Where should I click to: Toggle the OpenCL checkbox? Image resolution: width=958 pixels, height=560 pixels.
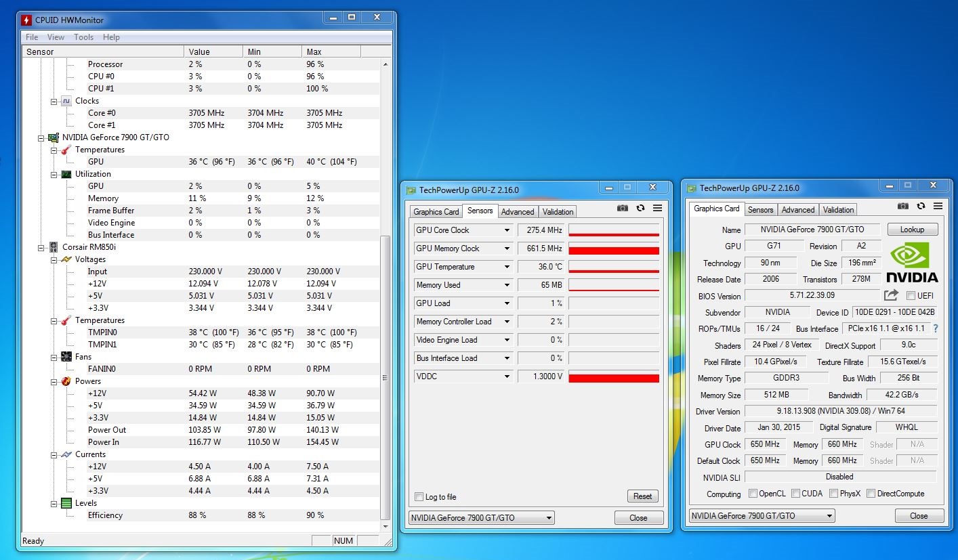point(753,494)
